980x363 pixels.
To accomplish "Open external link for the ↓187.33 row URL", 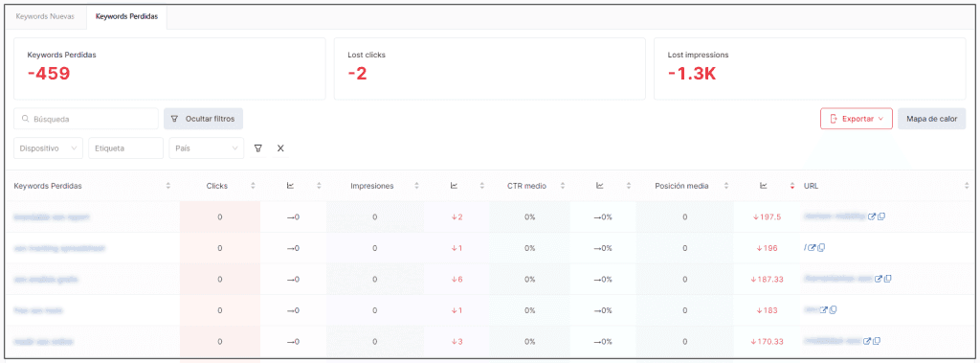I will tap(879, 279).
